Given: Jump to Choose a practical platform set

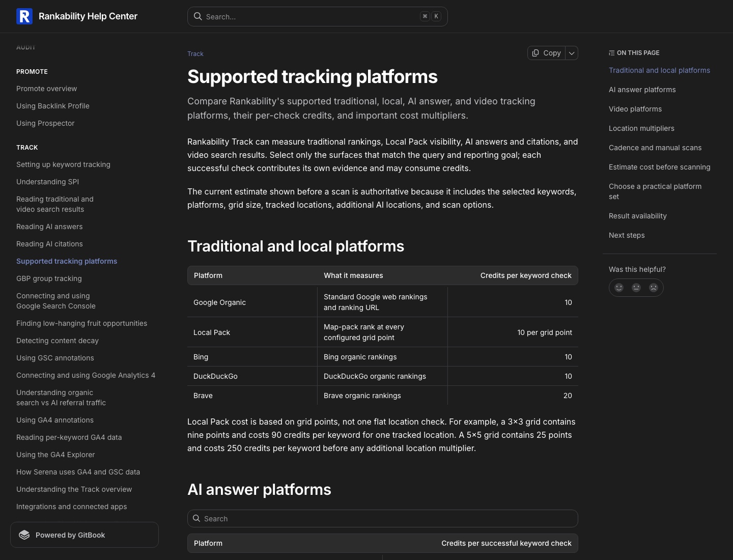Looking at the screenshot, I should 655,191.
